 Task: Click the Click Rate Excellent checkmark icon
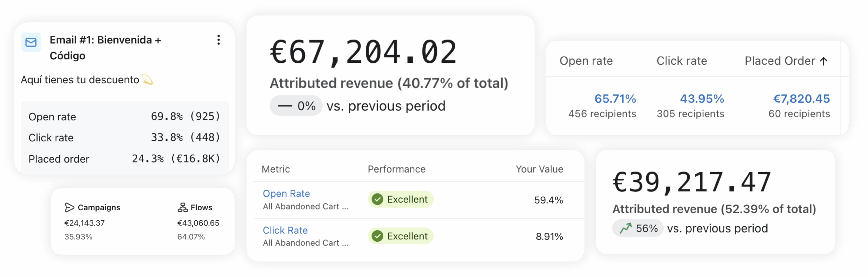(377, 236)
